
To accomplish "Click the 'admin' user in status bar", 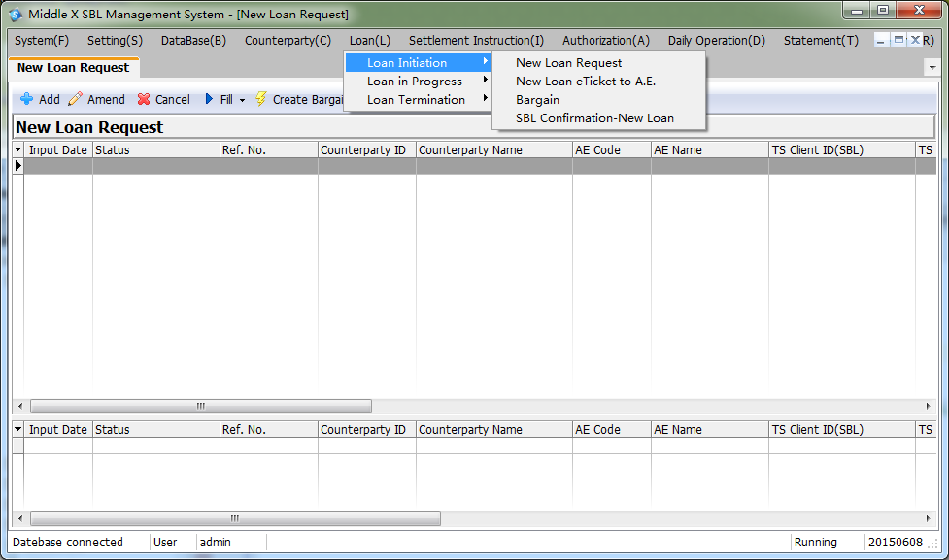I will (x=216, y=542).
